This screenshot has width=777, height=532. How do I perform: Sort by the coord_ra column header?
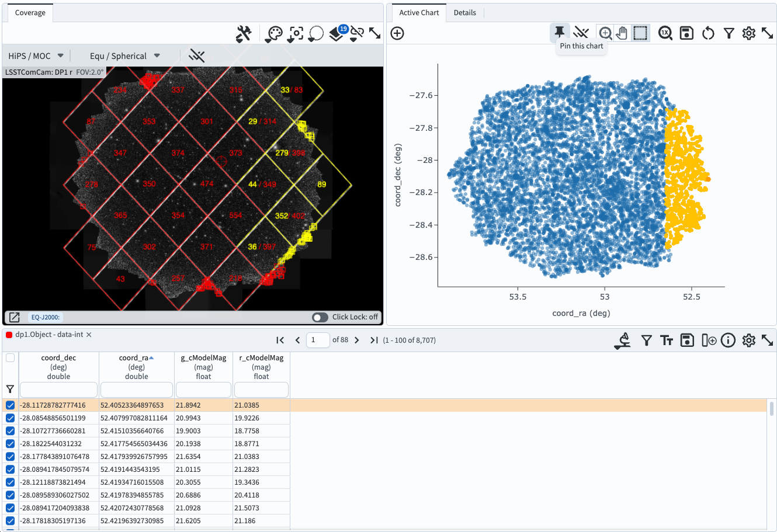(136, 358)
